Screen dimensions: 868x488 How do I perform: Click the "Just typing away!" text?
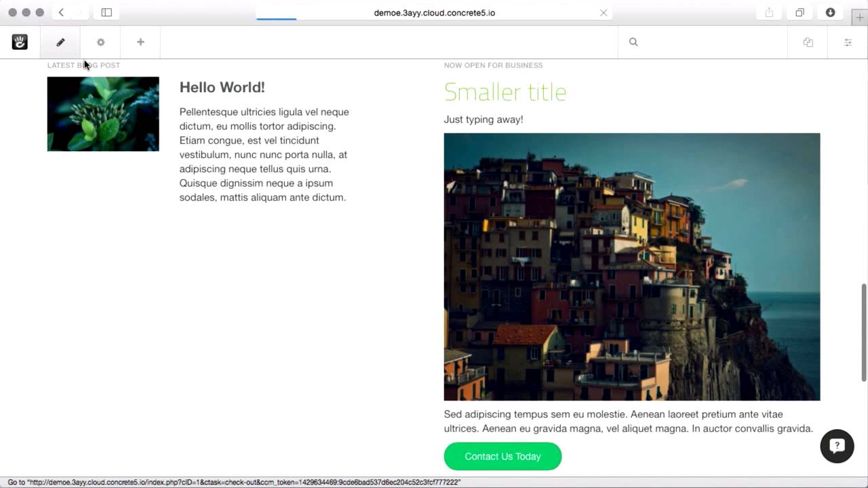[484, 119]
